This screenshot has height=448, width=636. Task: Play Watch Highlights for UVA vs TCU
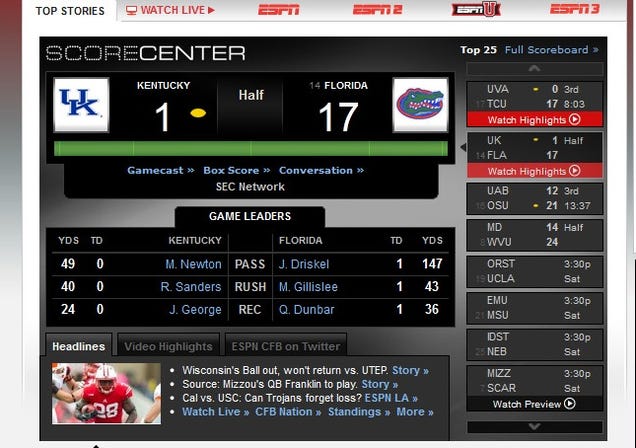coord(535,120)
